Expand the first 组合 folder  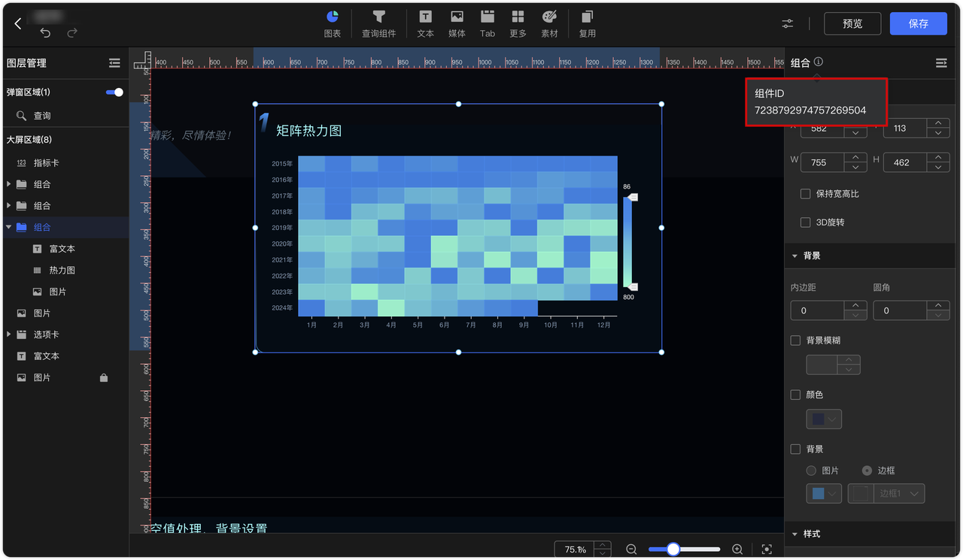(9, 184)
